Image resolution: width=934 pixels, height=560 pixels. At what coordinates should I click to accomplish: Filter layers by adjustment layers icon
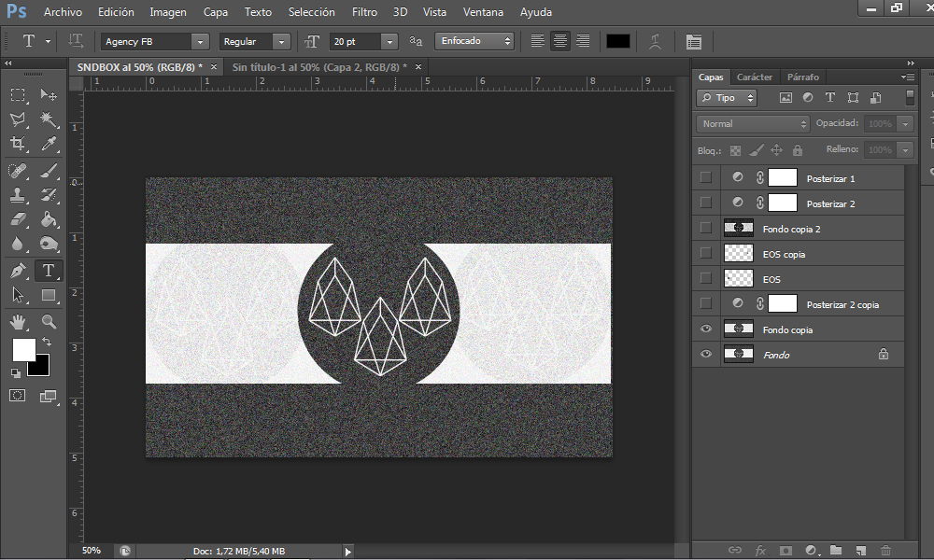tap(808, 98)
